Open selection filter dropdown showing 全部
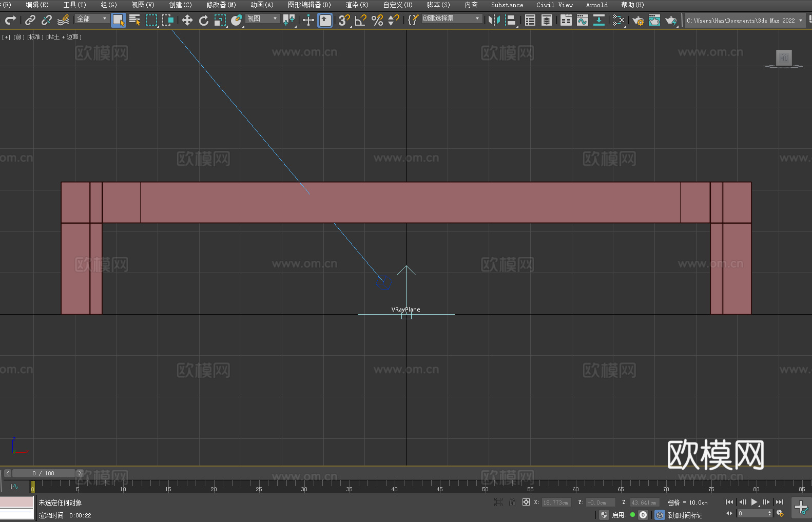 [x=92, y=18]
